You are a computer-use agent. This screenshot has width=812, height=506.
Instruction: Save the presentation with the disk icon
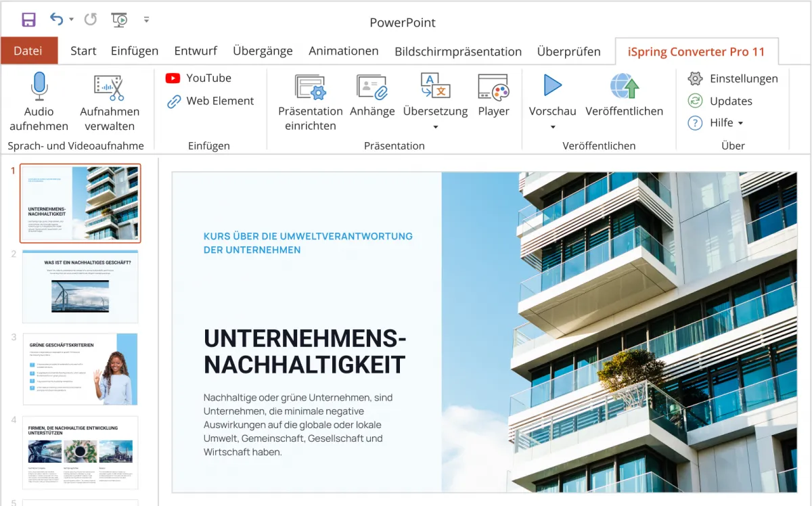pos(28,20)
